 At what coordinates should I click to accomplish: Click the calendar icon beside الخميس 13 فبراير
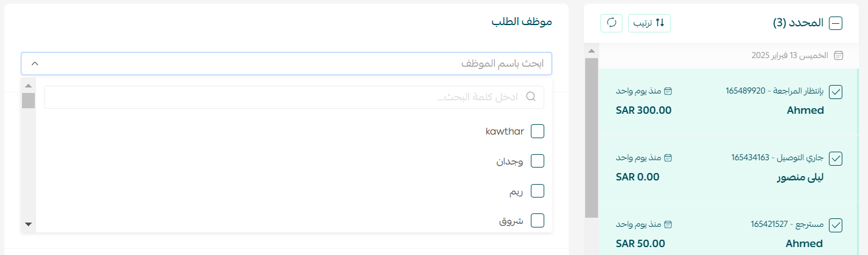(x=839, y=55)
